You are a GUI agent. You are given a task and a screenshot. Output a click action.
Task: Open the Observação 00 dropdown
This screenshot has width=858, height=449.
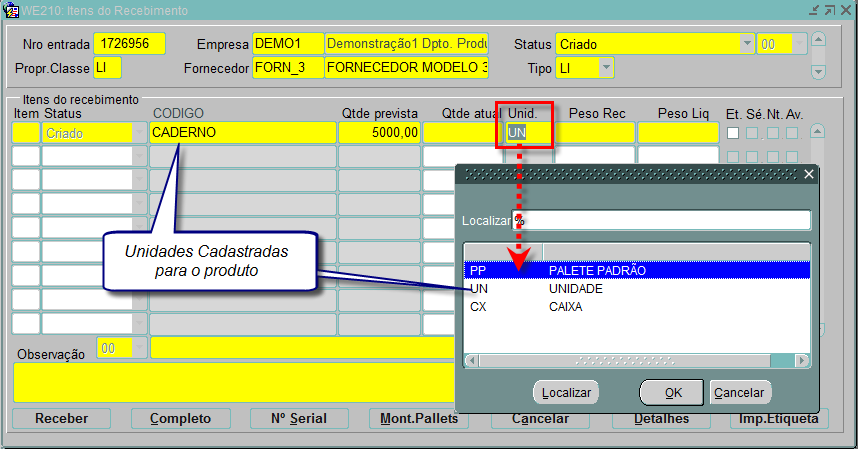(139, 348)
